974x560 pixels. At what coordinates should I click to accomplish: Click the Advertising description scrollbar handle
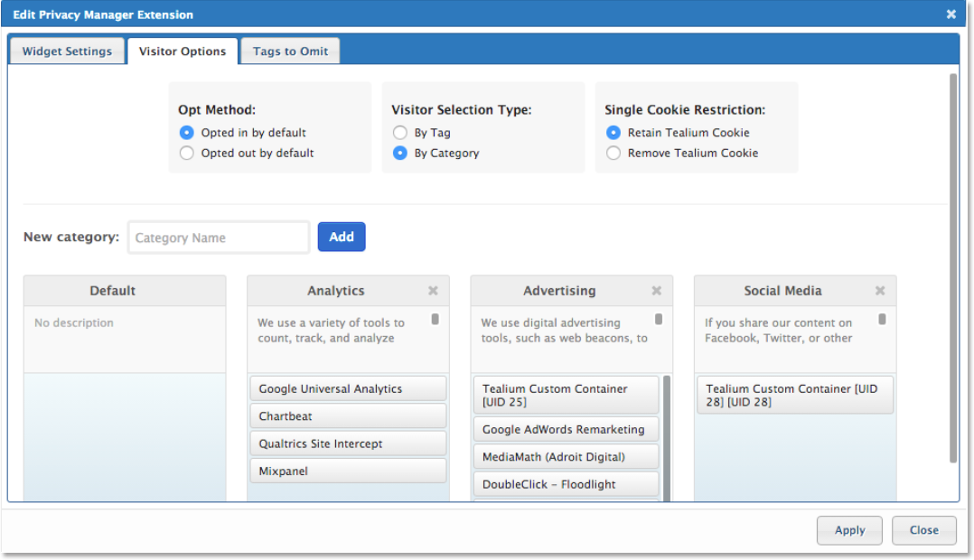[x=659, y=319]
